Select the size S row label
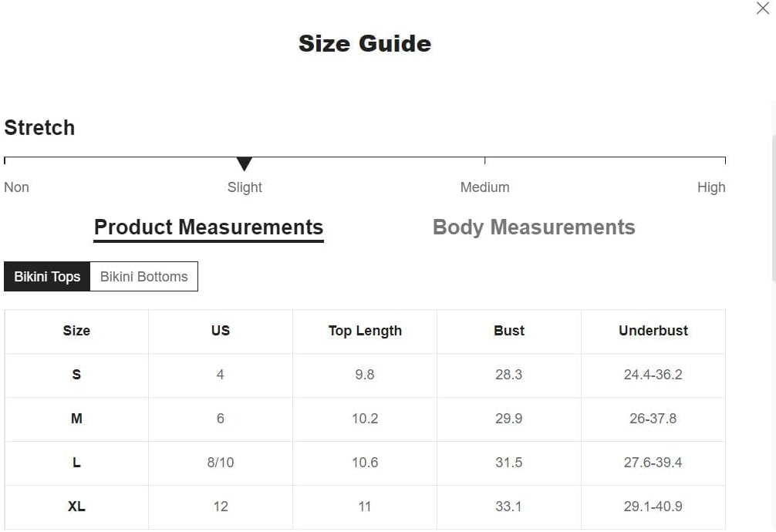The width and height of the screenshot is (776, 532). 76,375
